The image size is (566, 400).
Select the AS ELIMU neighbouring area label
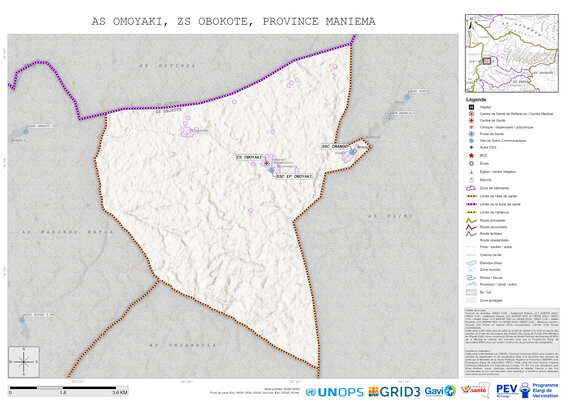point(390,216)
